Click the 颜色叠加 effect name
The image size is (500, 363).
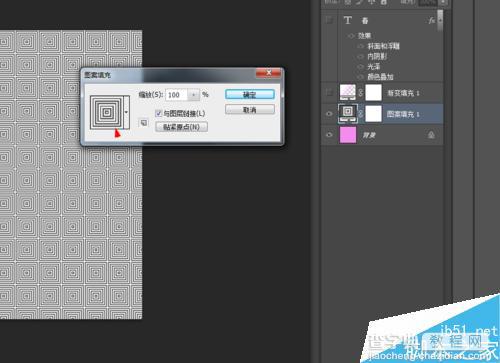tap(380, 77)
